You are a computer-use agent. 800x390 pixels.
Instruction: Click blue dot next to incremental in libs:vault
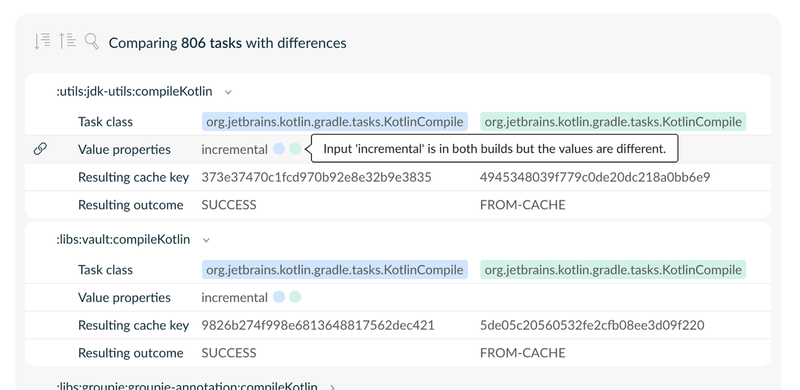(x=279, y=297)
